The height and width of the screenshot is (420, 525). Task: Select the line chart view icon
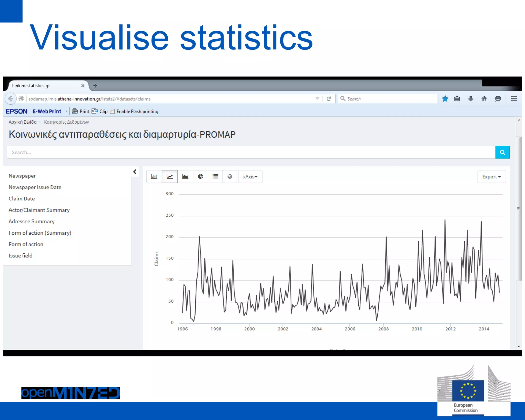click(170, 176)
